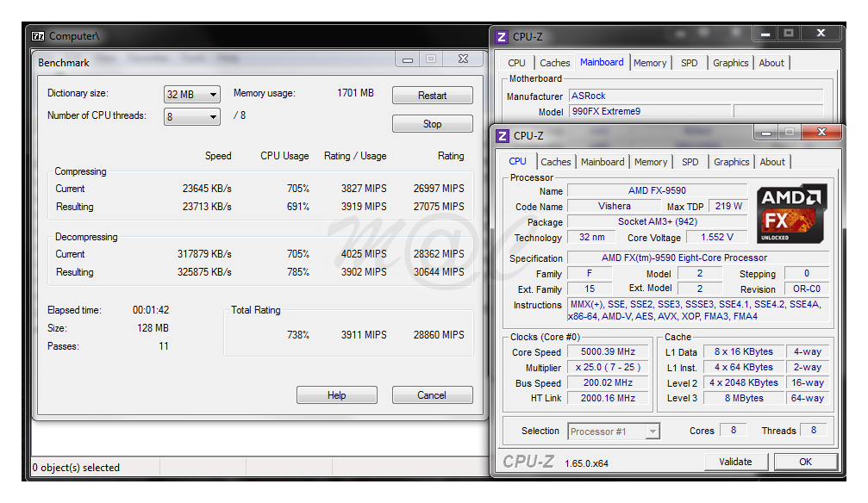
Task: Click the 7-Zip icon in the Computer\ title bar
Action: click(38, 36)
